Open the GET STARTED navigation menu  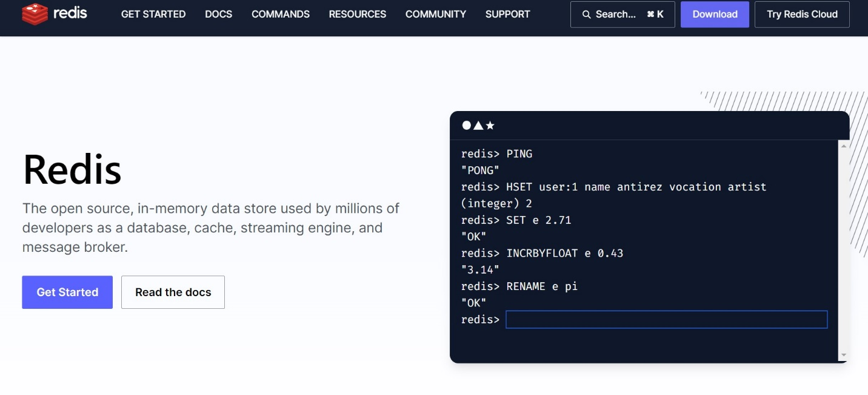click(x=153, y=14)
